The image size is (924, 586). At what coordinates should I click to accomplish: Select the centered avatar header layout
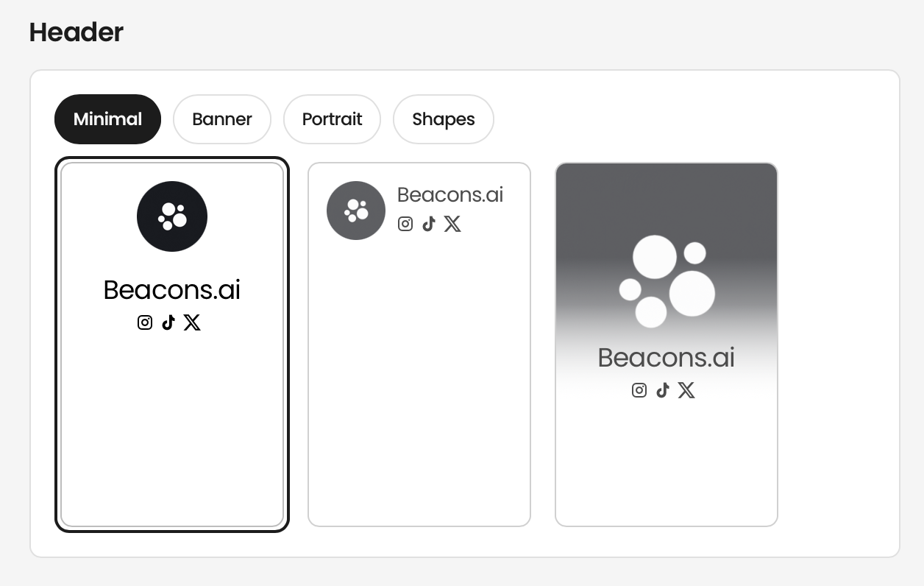click(172, 345)
